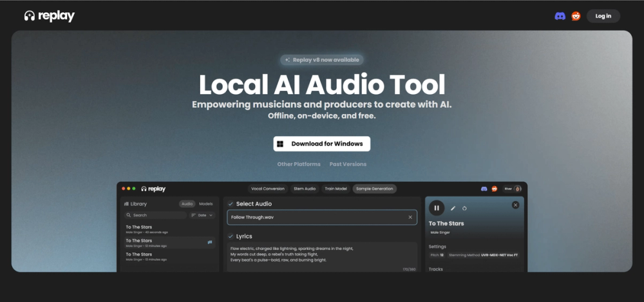Open the Other Platforms link

coord(299,164)
